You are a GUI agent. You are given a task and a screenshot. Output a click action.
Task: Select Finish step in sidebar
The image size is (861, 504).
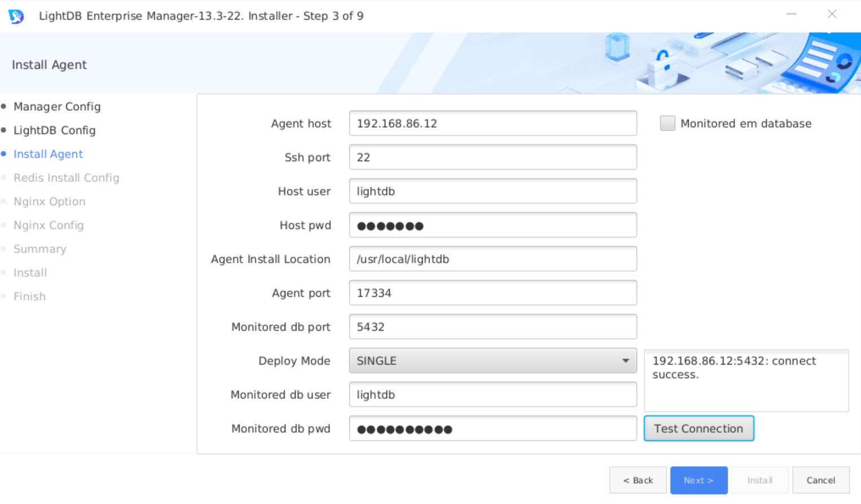coord(29,296)
